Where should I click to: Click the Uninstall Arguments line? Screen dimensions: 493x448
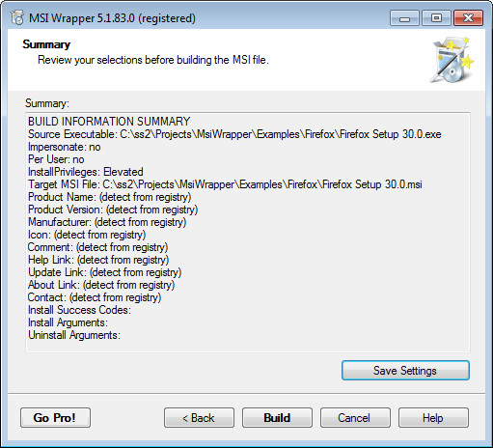(74, 335)
